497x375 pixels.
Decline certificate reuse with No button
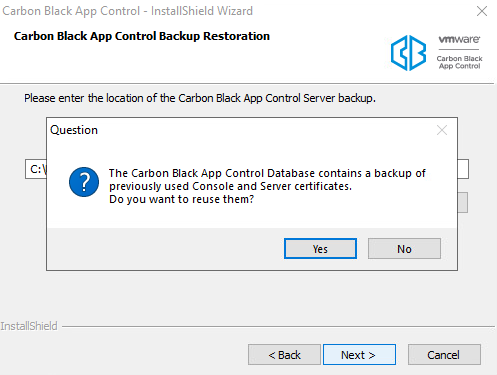coord(404,249)
